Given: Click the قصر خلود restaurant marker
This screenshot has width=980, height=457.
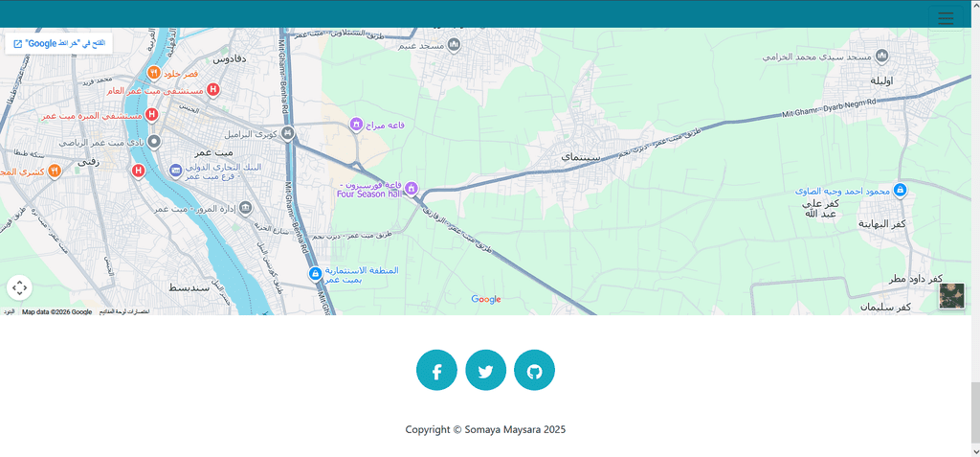Looking at the screenshot, I should point(154,73).
